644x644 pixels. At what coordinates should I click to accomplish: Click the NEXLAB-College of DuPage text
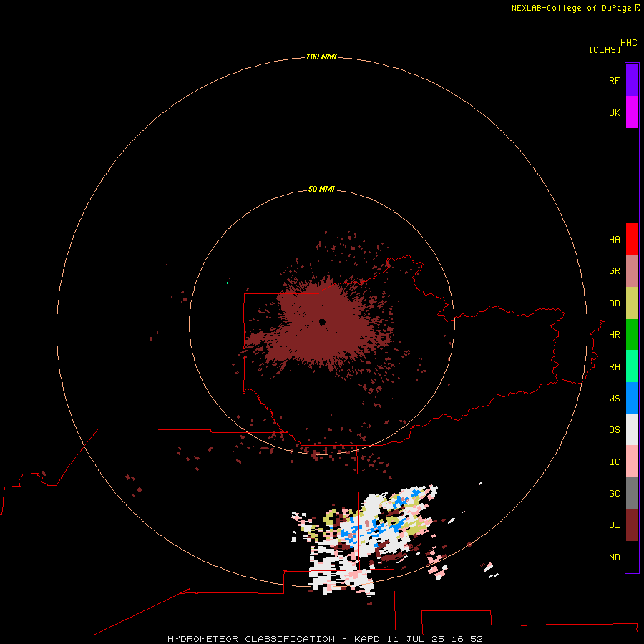[570, 8]
